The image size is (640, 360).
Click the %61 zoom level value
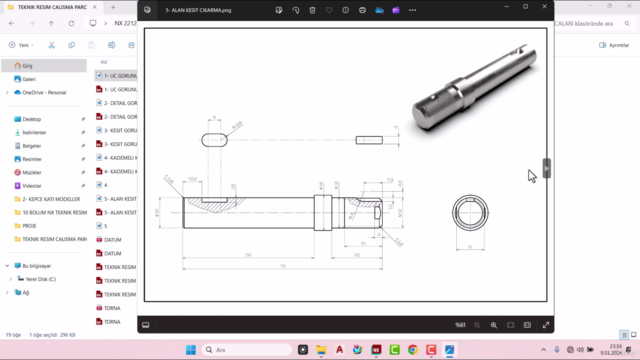click(x=460, y=325)
